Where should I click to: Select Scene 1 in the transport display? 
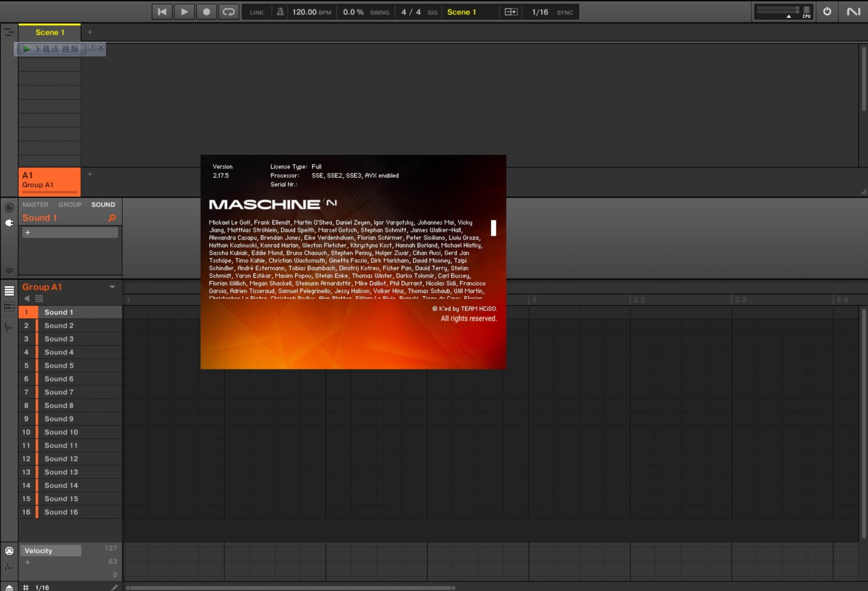pyautogui.click(x=462, y=12)
